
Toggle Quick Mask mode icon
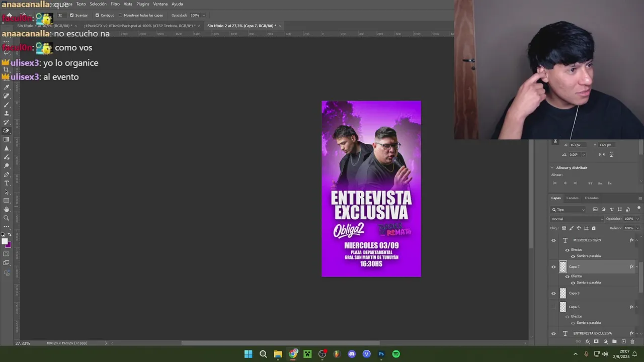[7, 254]
